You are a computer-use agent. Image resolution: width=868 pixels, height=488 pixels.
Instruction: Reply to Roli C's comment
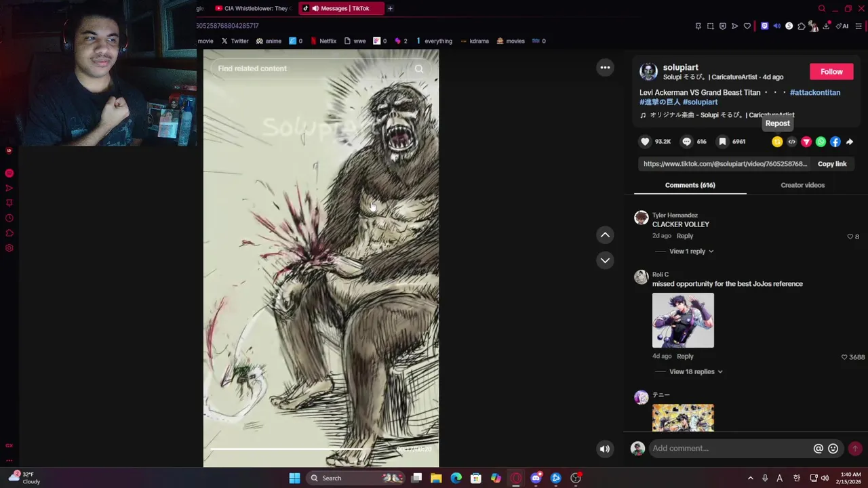685,357
